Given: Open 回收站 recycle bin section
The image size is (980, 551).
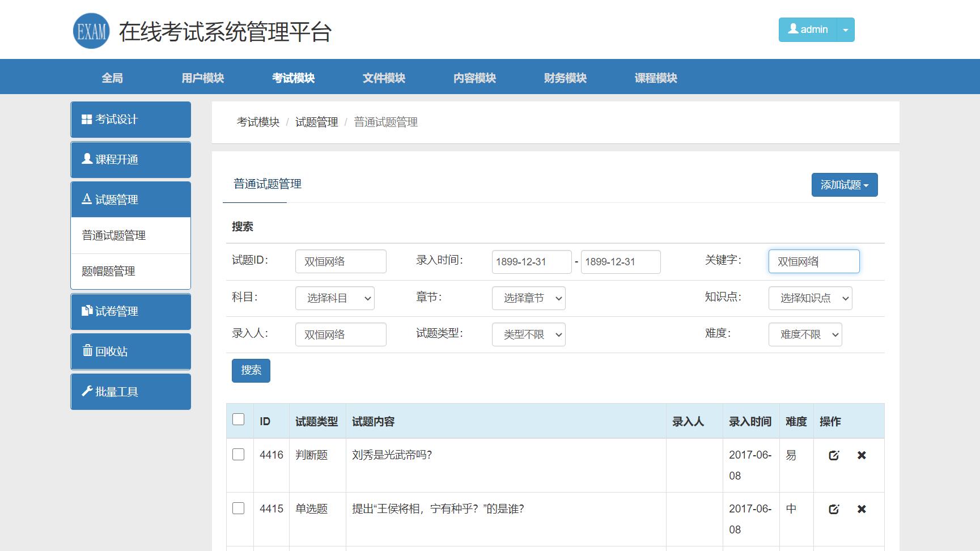Looking at the screenshot, I should click(x=130, y=351).
